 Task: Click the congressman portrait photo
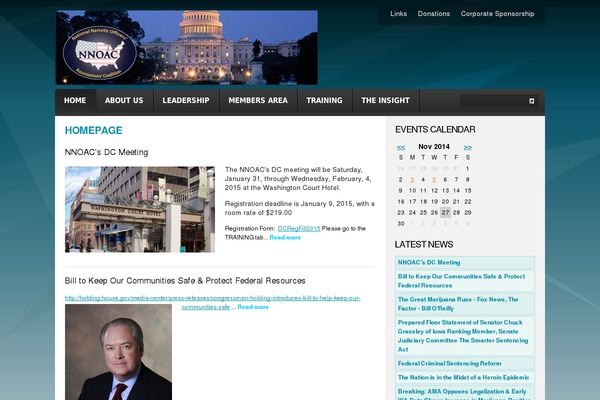(x=118, y=352)
